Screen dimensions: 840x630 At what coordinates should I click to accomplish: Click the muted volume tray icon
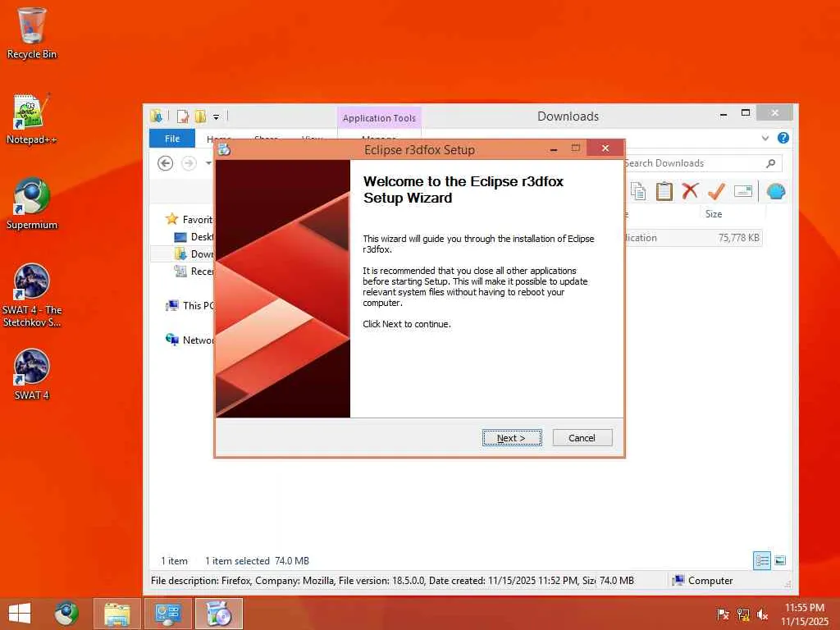[762, 614]
